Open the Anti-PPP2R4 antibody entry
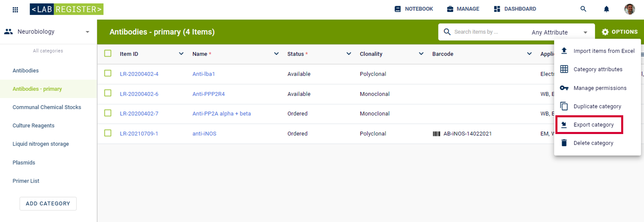The width and height of the screenshot is (644, 222). click(209, 94)
